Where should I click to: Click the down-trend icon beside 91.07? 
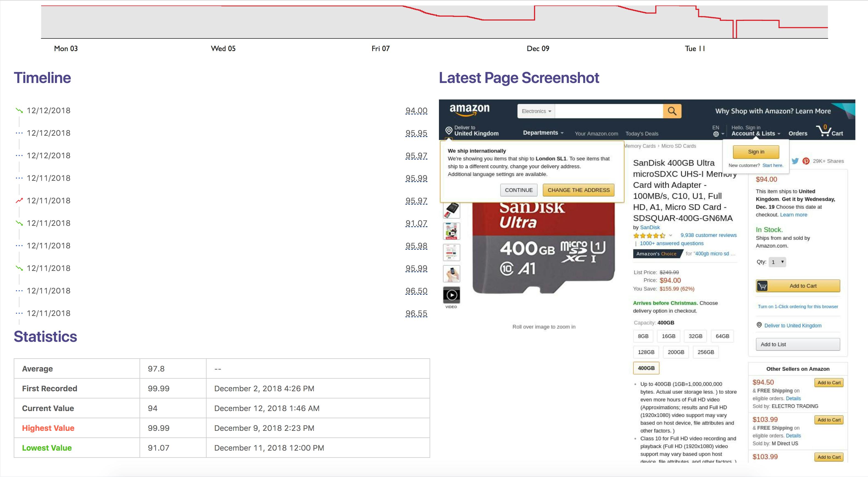click(19, 223)
